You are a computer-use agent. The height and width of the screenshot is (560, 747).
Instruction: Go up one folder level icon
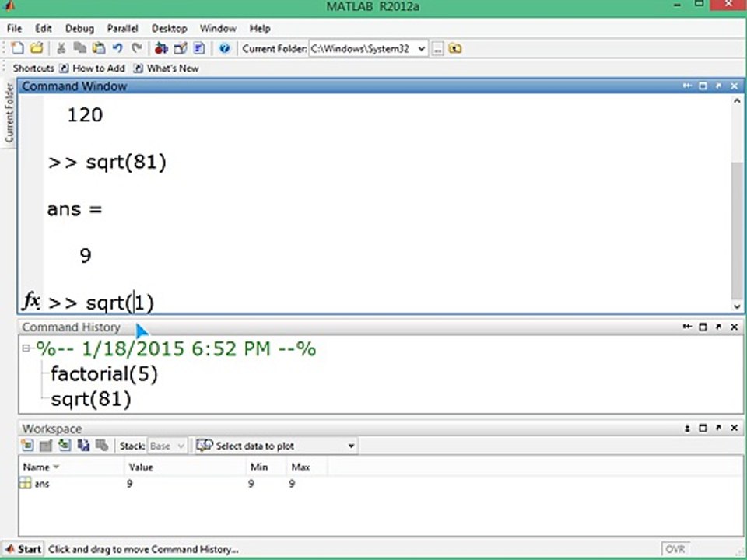tap(455, 48)
